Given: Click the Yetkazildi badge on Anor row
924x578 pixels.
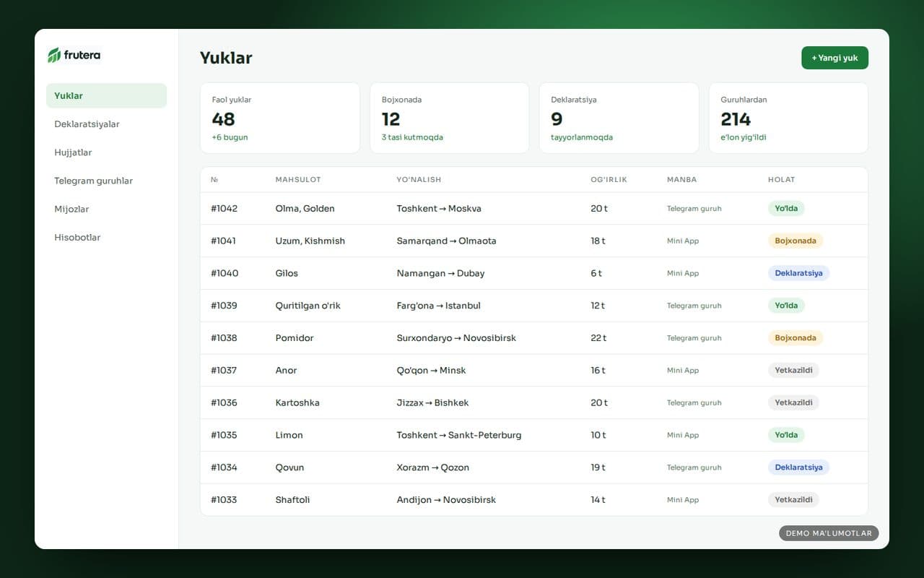Looking at the screenshot, I should (x=793, y=370).
